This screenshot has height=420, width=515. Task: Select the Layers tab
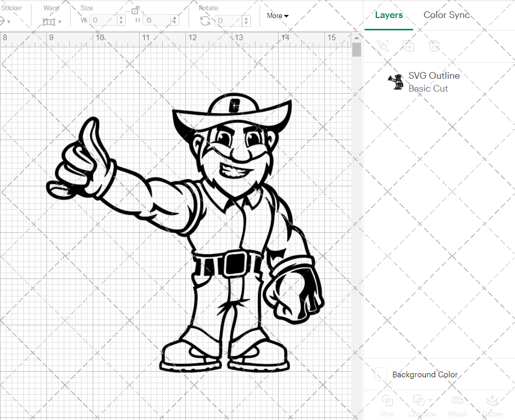pos(389,15)
